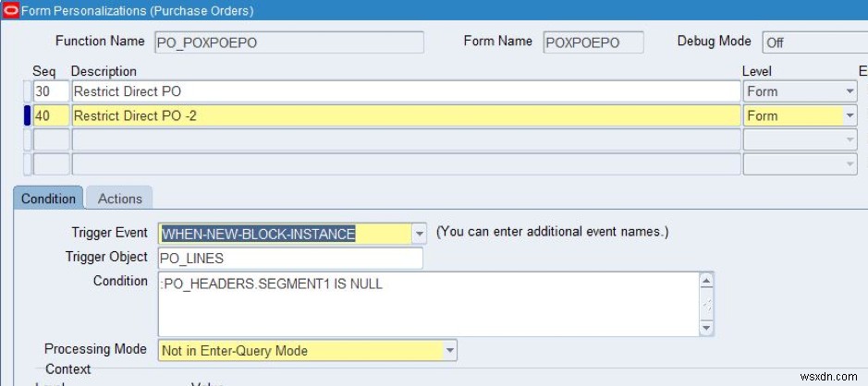Open the Trigger Event dropdown arrow
868x386 pixels.
(420, 234)
